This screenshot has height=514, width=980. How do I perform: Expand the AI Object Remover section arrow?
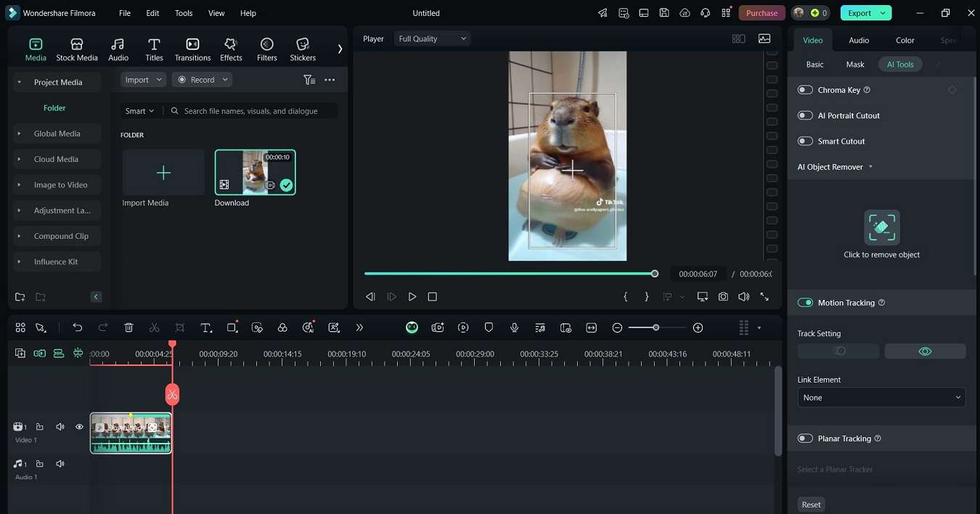tap(870, 167)
